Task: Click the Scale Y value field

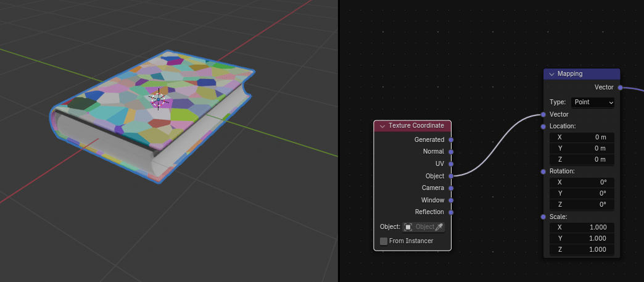Action: (x=582, y=239)
